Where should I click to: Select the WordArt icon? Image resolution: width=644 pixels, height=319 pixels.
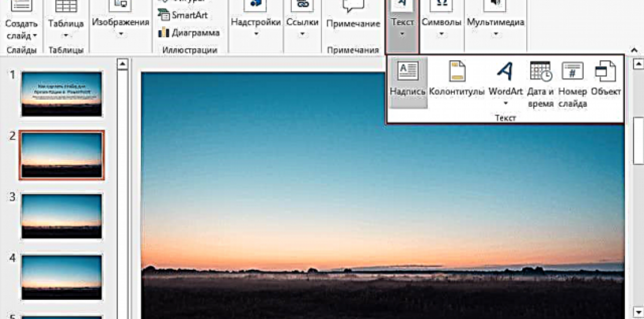pos(505,72)
